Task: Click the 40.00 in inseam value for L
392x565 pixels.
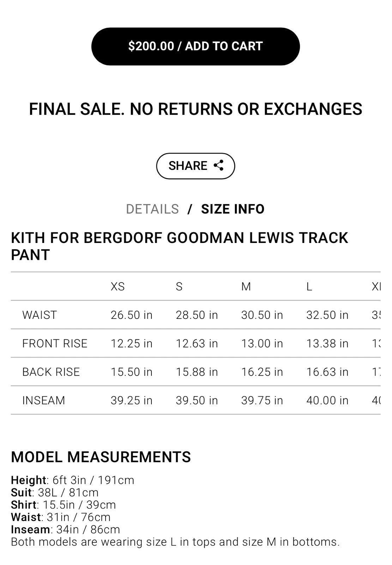Action: pos(327,400)
